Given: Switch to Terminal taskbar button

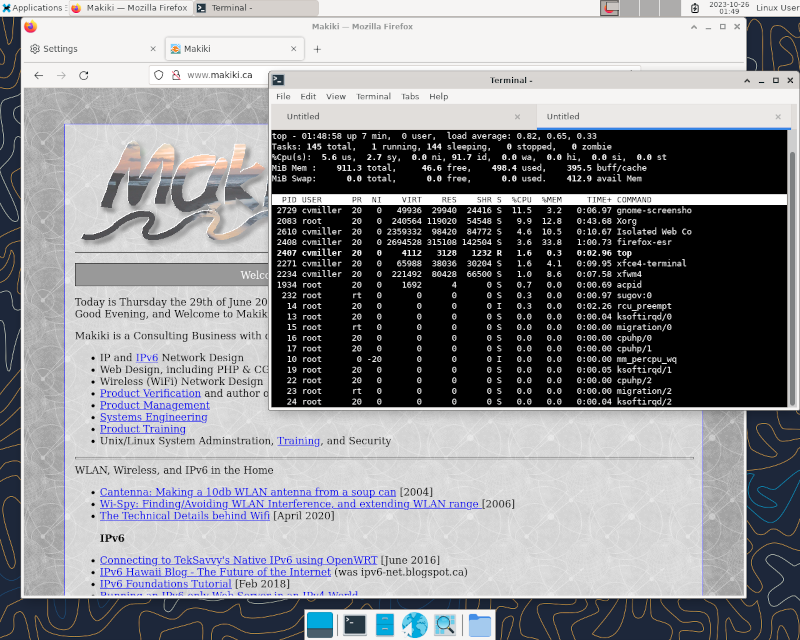Looking at the screenshot, I should [256, 8].
